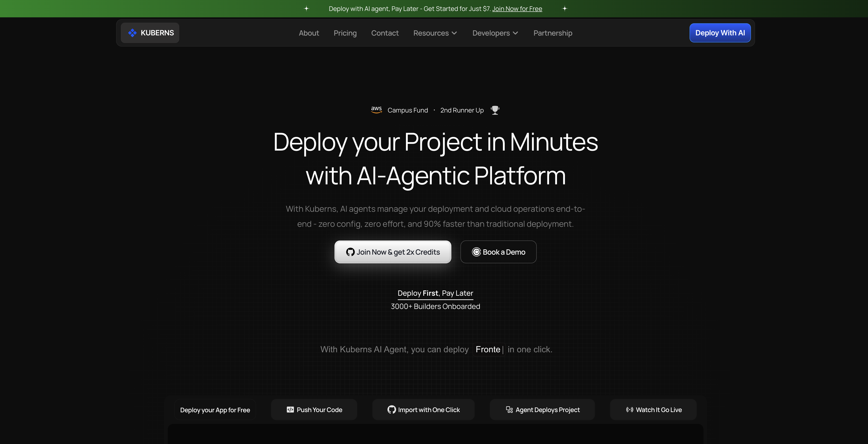The height and width of the screenshot is (444, 868).
Task: Follow the Join Now for Free link
Action: [x=517, y=9]
